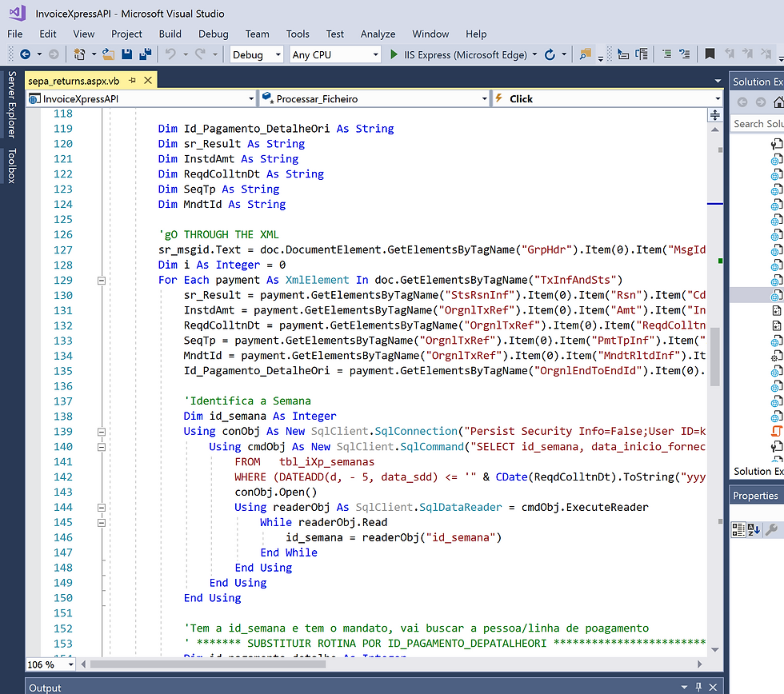
Task: Collapse the Using conObj block at line 139
Action: click(102, 432)
